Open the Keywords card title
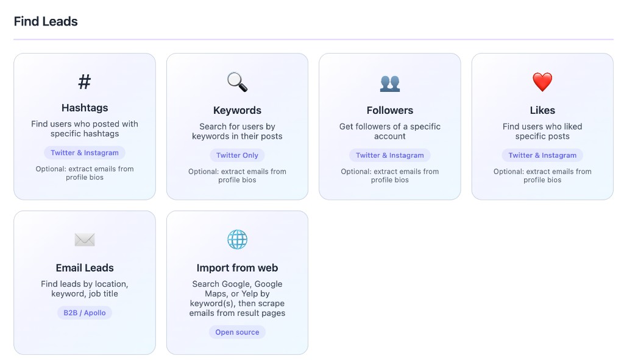The width and height of the screenshot is (624, 364). (237, 110)
